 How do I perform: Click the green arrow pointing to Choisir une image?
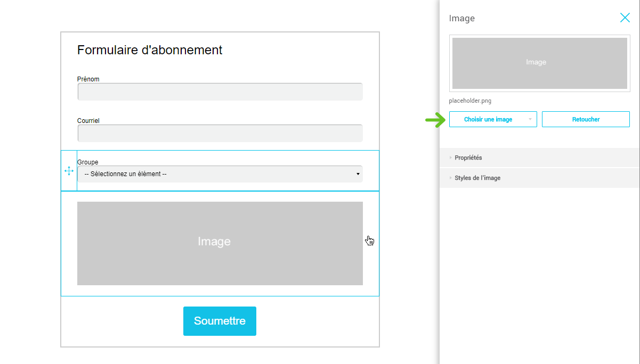click(435, 120)
